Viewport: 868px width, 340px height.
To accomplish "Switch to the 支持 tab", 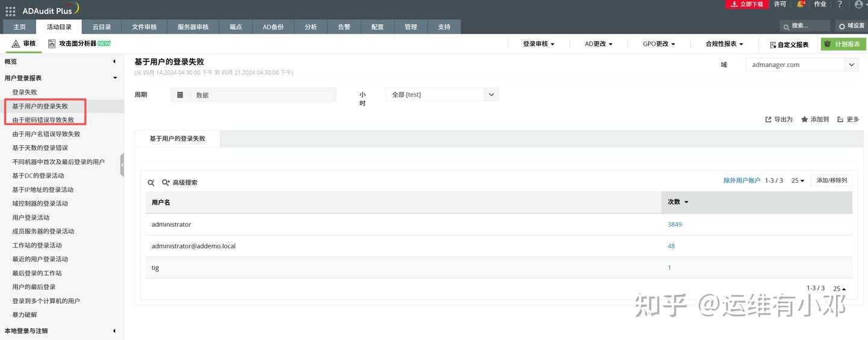I will pyautogui.click(x=444, y=27).
